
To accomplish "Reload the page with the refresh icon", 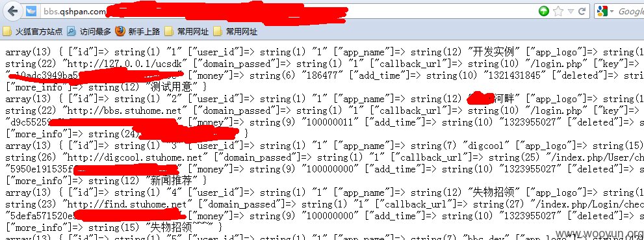I will pyautogui.click(x=582, y=12).
